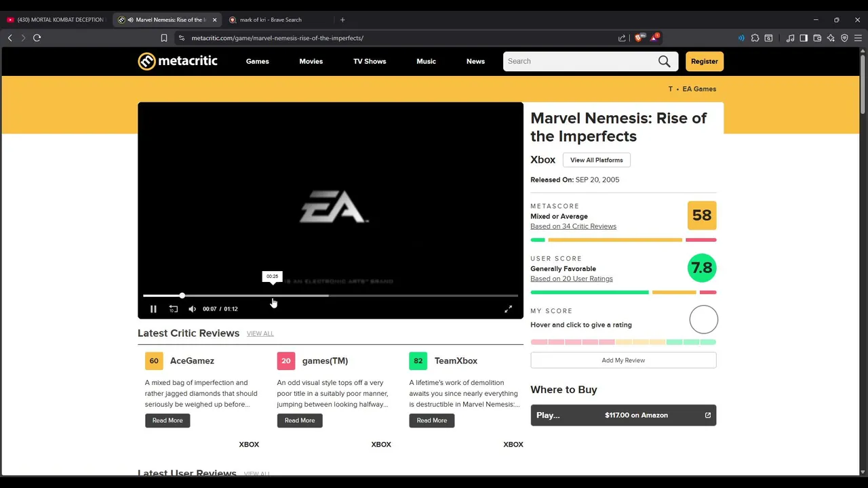Open the browser hamburger main menu
Image resolution: width=868 pixels, height=488 pixels.
(x=858, y=38)
